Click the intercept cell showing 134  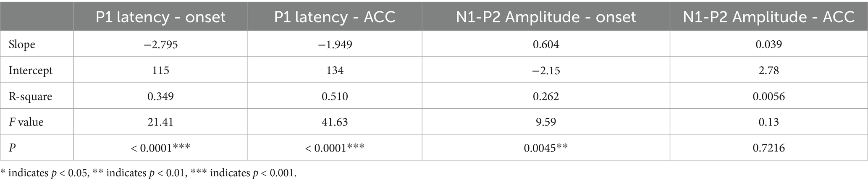tap(335, 71)
